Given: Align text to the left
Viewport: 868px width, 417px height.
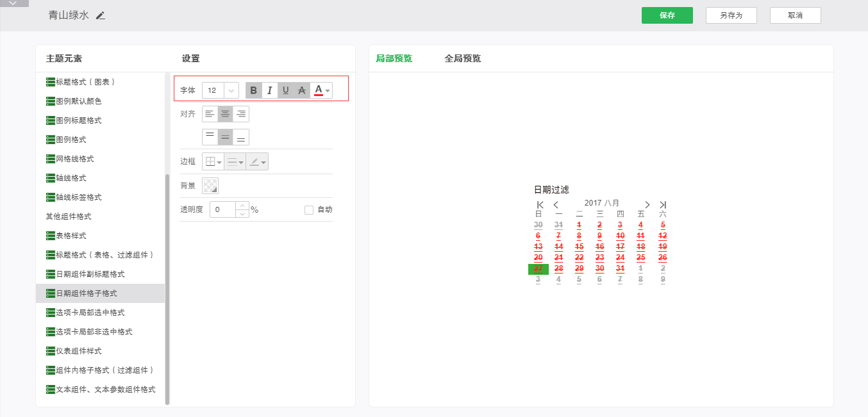Looking at the screenshot, I should tap(210, 114).
